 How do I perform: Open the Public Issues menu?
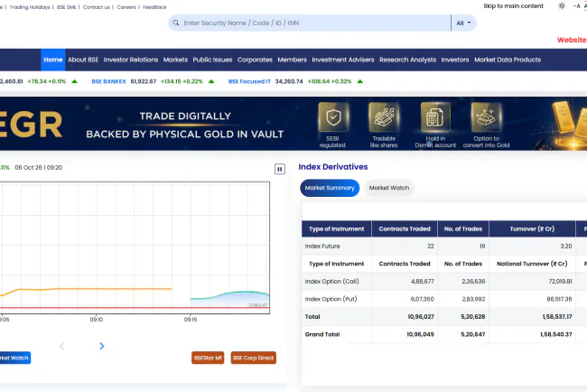[212, 60]
